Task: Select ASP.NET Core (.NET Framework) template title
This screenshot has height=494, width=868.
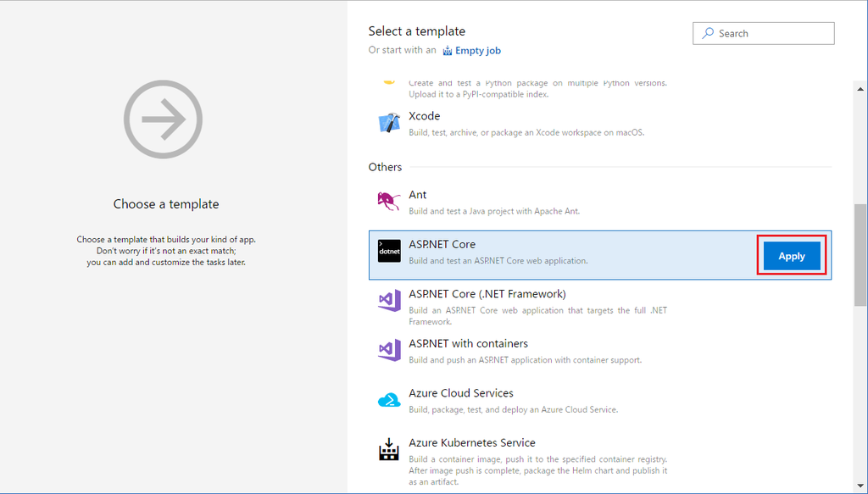Action: 487,294
